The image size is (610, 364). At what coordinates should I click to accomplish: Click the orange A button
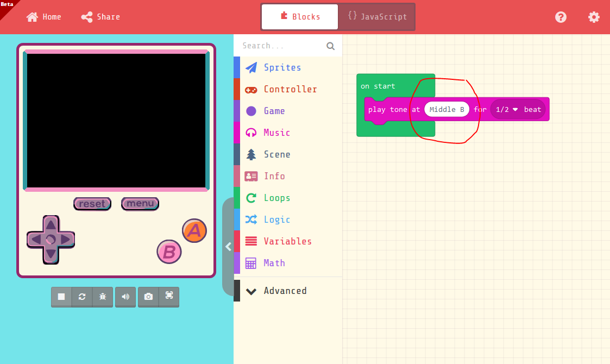coord(194,230)
